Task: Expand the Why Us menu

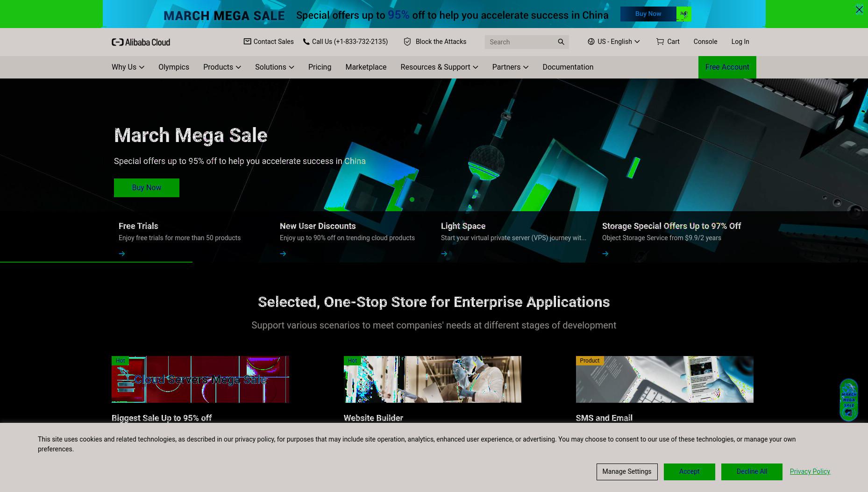Action: [128, 67]
